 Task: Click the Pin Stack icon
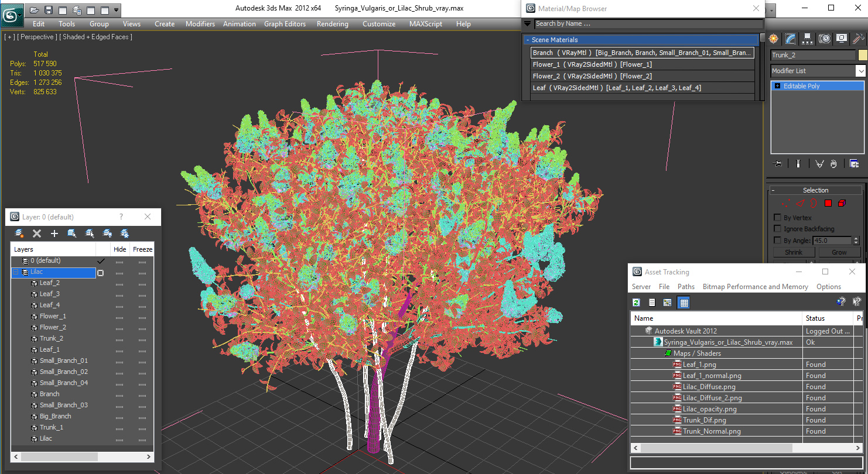point(778,164)
